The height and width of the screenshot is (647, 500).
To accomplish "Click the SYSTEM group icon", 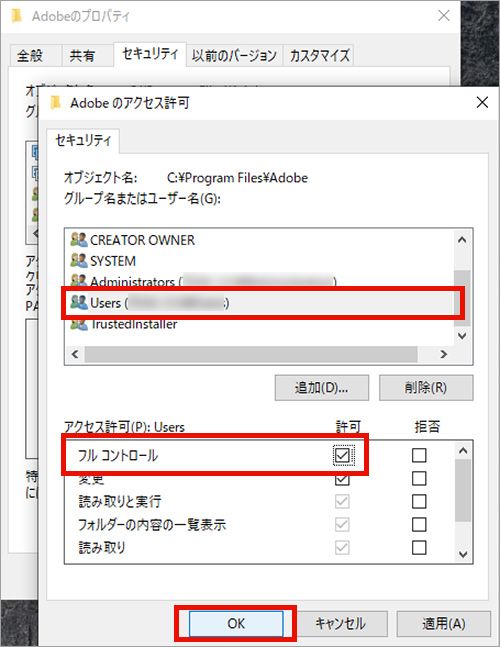I will [x=79, y=261].
